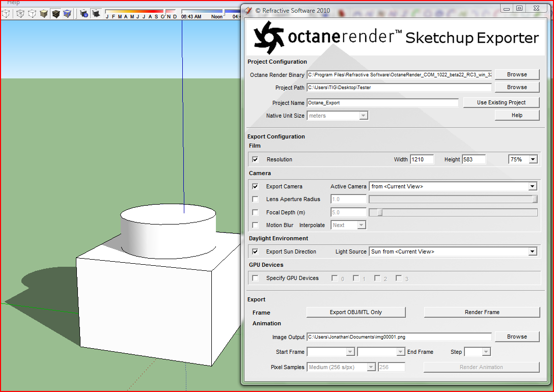554x392 pixels.
Task: Click the Lens Aperture Radius value field
Action: click(x=348, y=199)
